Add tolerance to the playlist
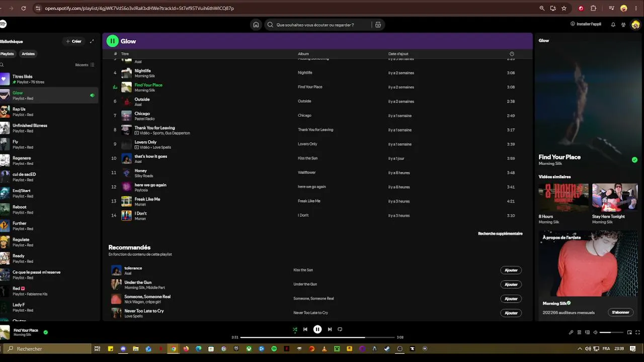The width and height of the screenshot is (644, 362). (x=511, y=270)
